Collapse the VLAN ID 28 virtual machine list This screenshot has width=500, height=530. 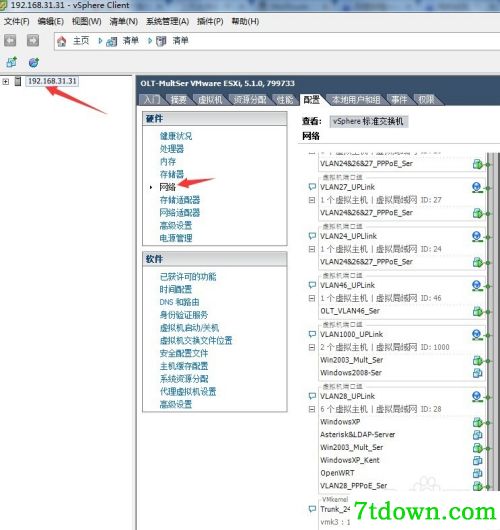pos(312,409)
